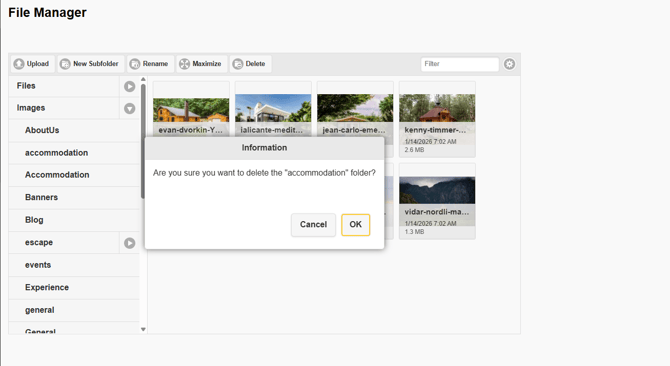
Task: Confirm deletion with OK
Action: click(x=356, y=225)
